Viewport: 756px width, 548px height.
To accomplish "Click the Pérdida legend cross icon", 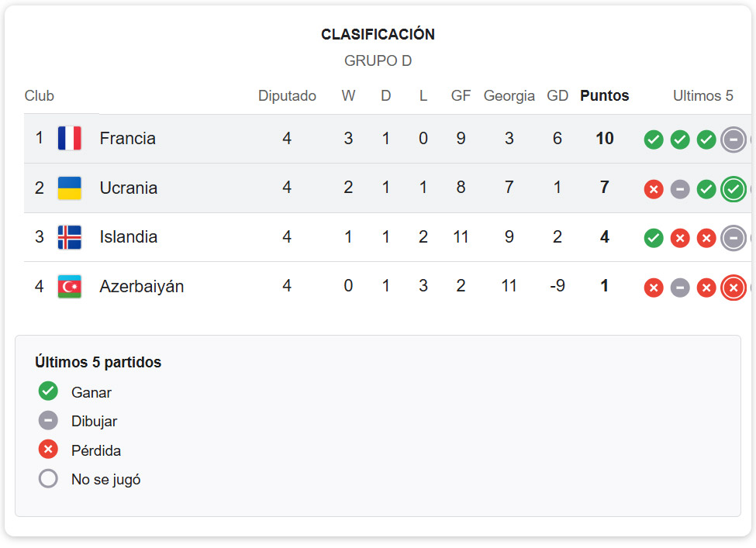I will tap(48, 450).
